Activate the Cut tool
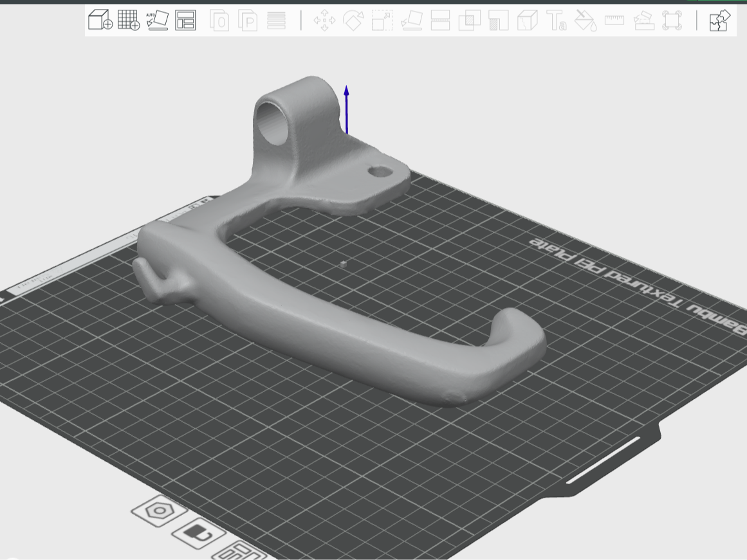Viewport: 747px width, 560px height. click(x=440, y=21)
